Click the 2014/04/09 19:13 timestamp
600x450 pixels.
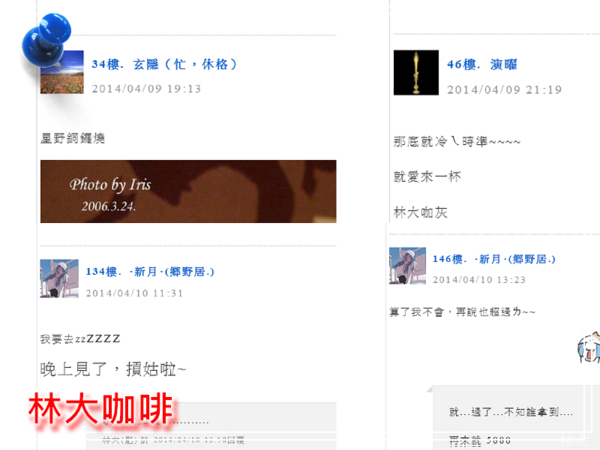(146, 89)
